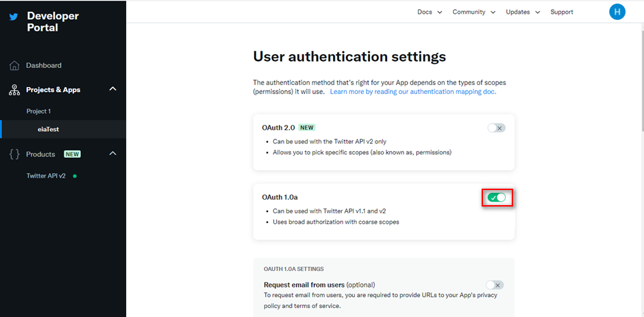Viewport: 644px width, 317px height.
Task: Open the authentication mapping doc link
Action: 413,92
